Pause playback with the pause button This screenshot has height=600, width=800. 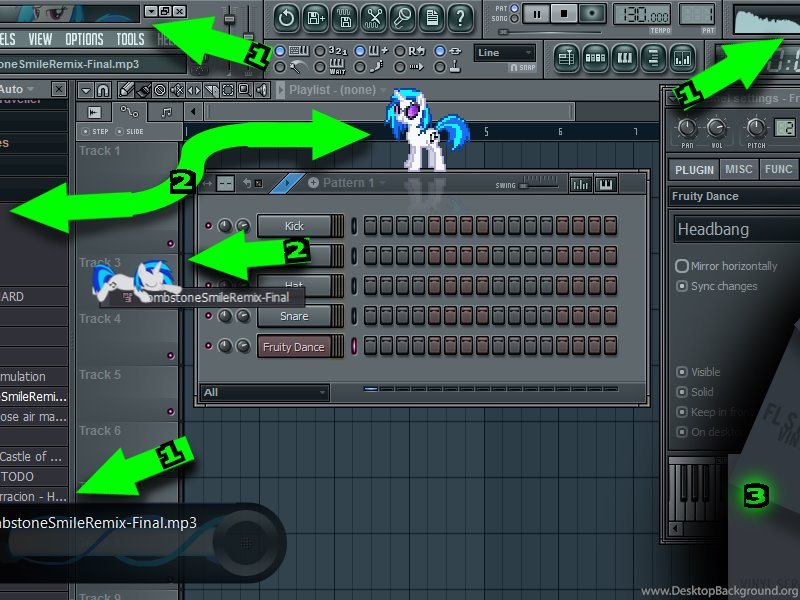pyautogui.click(x=537, y=14)
